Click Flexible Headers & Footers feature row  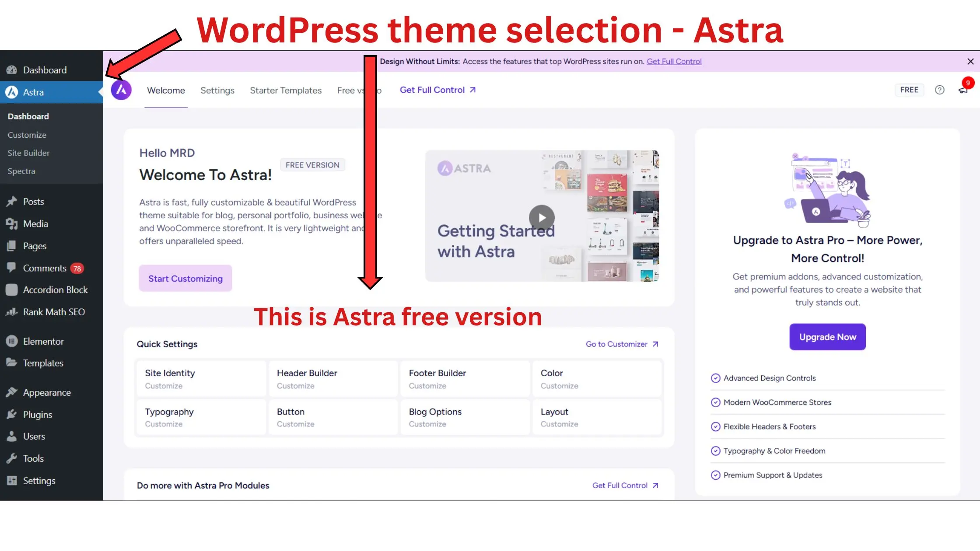tap(827, 427)
